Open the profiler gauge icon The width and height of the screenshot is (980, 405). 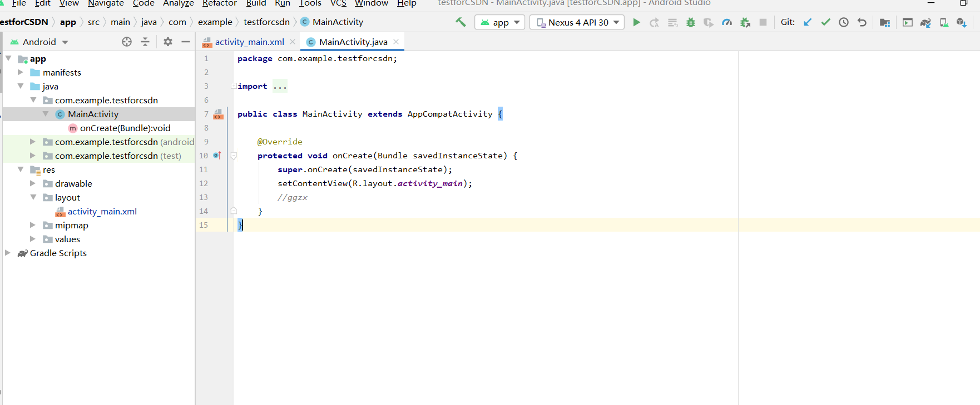coord(727,22)
